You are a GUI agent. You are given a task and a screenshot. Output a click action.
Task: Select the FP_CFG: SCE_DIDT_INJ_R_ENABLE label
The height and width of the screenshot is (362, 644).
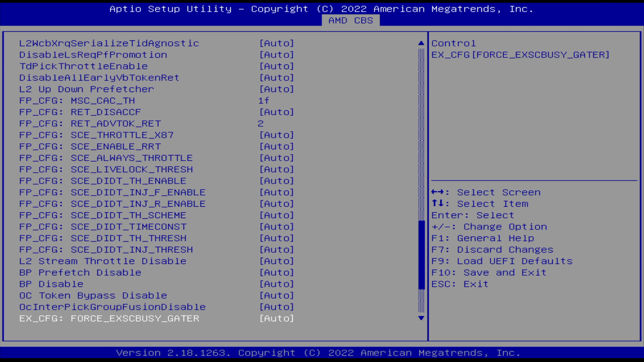tap(113, 204)
